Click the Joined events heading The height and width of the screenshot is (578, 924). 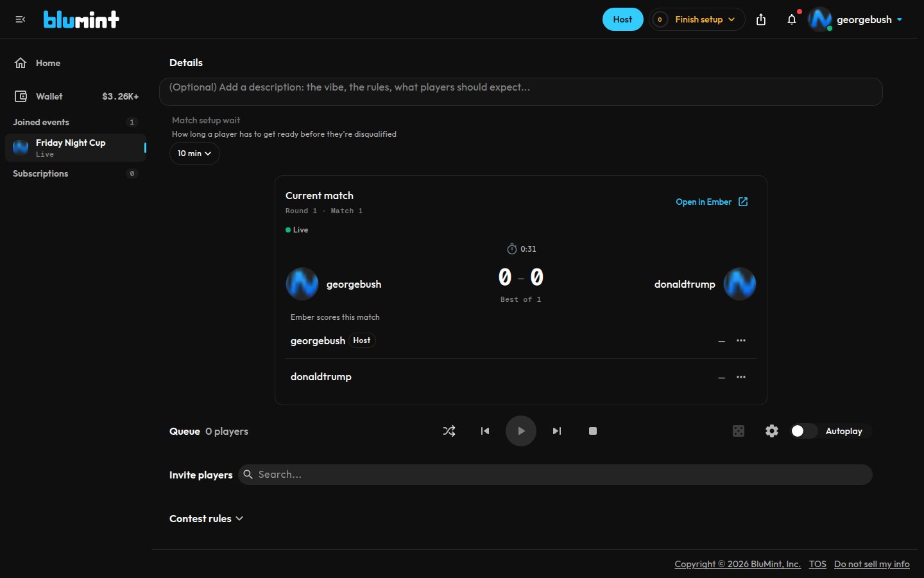41,122
